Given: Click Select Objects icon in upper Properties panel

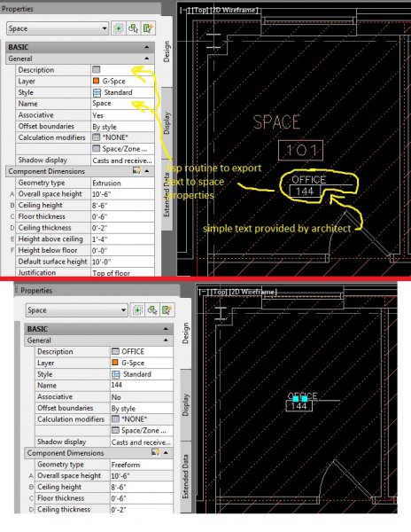Looking at the screenshot, I should tap(134, 28).
